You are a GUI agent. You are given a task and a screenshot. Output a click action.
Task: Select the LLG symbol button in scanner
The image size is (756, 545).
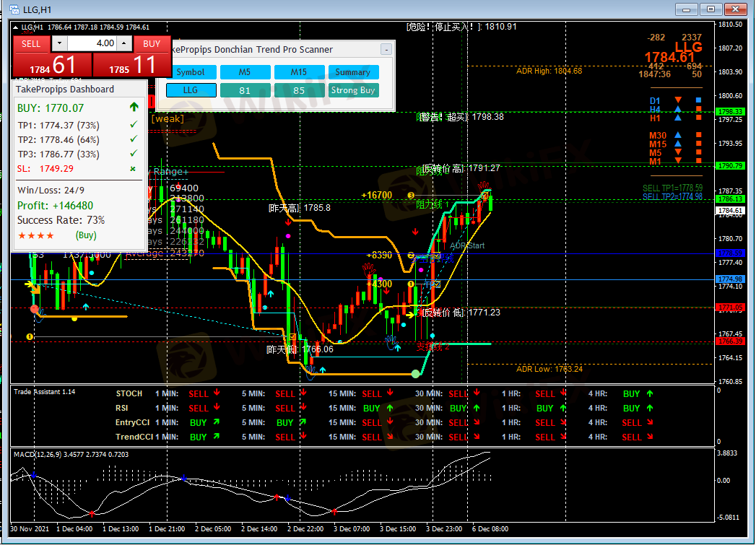click(x=191, y=90)
